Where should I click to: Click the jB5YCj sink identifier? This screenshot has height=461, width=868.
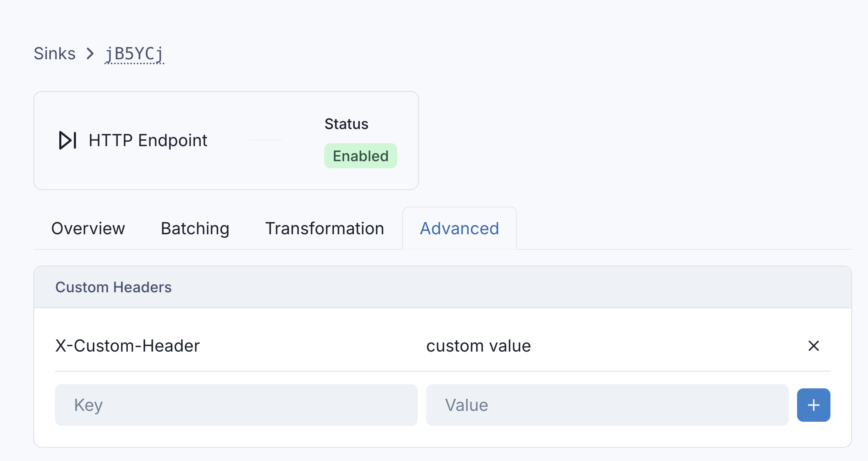[x=134, y=54]
